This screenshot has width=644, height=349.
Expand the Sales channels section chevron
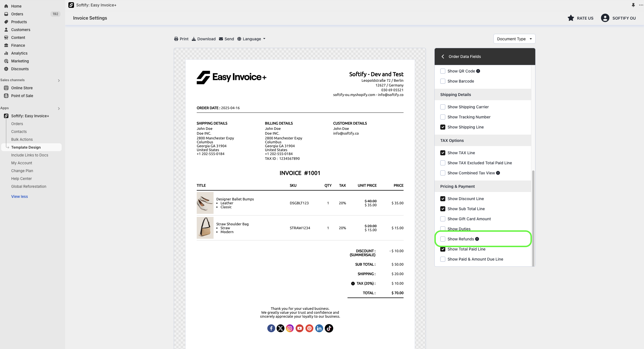point(59,80)
